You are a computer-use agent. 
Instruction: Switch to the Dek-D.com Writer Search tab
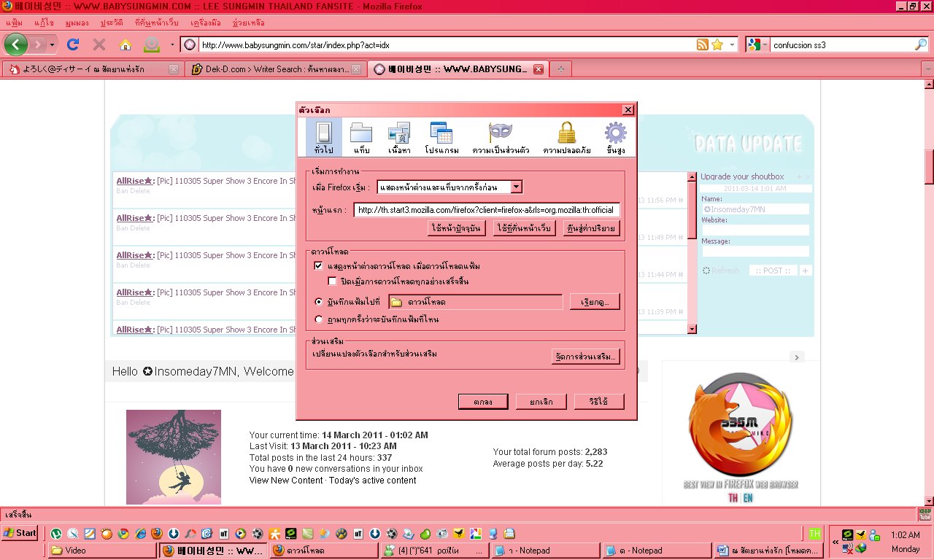tap(275, 69)
